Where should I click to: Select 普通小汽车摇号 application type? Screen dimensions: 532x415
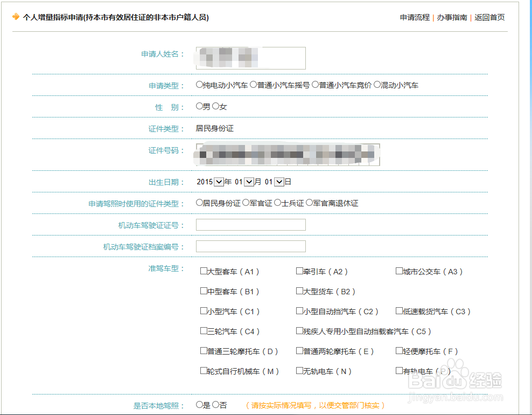pyautogui.click(x=253, y=85)
